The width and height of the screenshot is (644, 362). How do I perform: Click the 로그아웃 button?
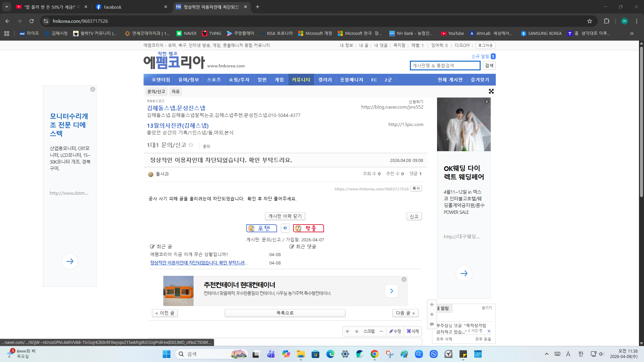click(485, 45)
